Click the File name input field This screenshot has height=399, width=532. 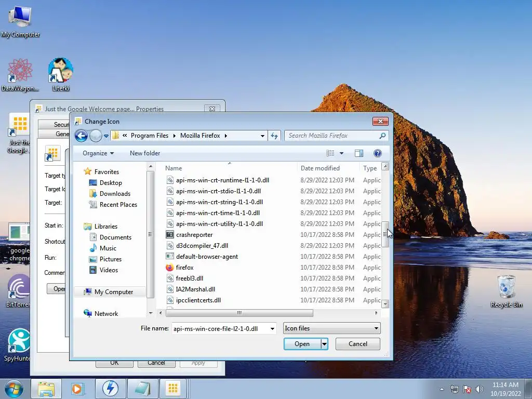pos(220,328)
